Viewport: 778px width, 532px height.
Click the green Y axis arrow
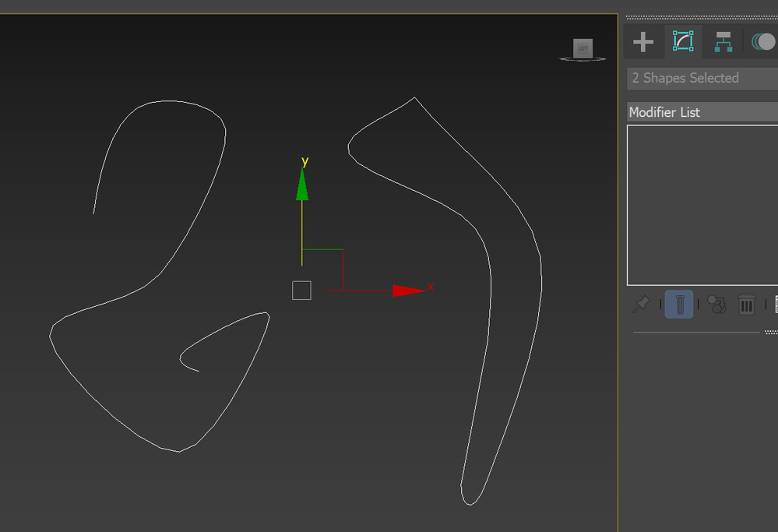(301, 187)
